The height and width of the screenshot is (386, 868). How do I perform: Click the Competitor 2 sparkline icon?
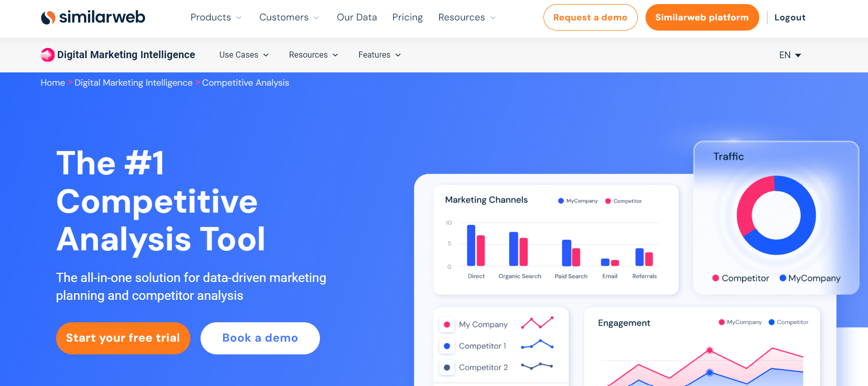coord(537,366)
